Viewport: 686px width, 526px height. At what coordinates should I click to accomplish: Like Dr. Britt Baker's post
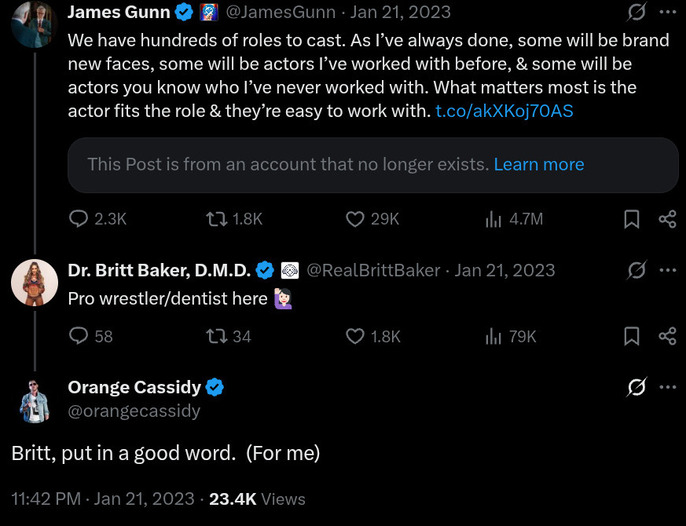tap(355, 337)
